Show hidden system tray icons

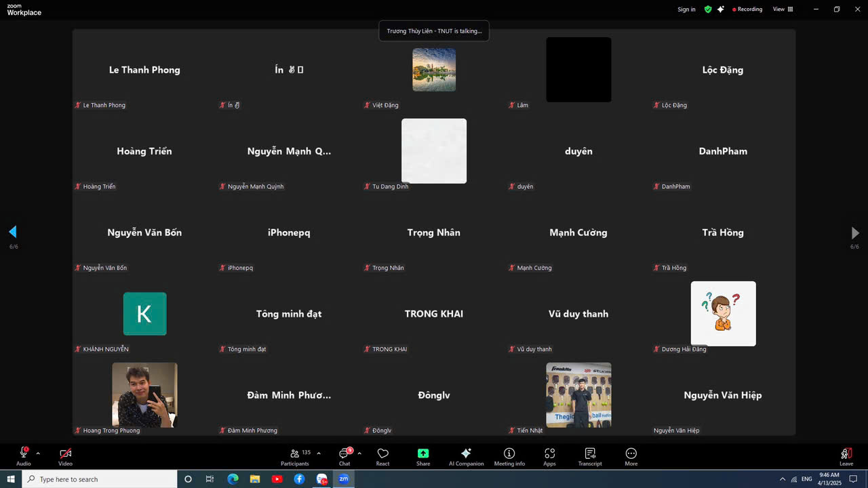tap(783, 479)
